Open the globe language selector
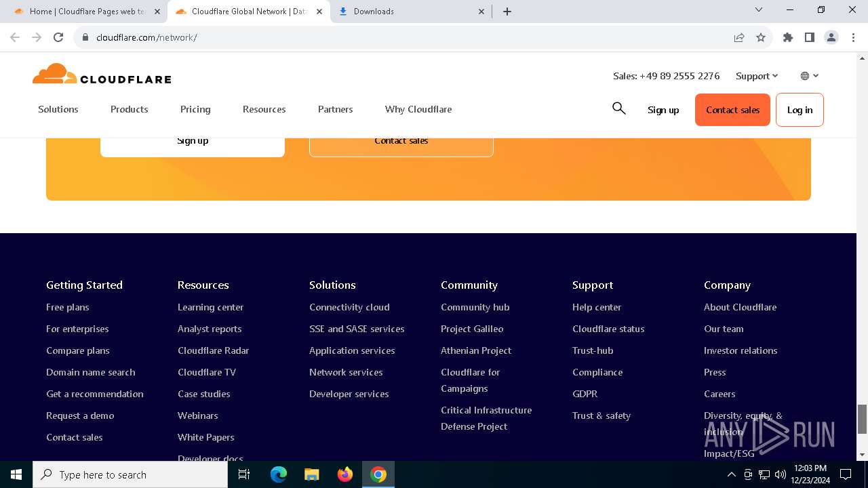The height and width of the screenshot is (488, 868). click(810, 76)
